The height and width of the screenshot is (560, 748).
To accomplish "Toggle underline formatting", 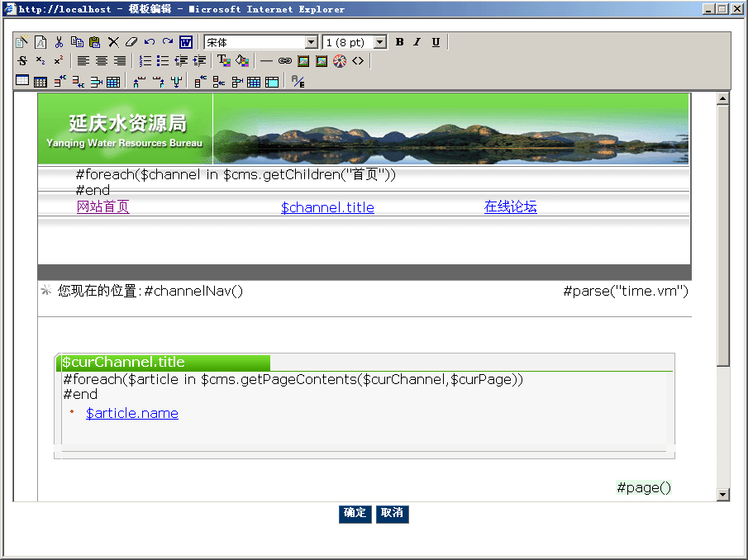I will tap(435, 41).
